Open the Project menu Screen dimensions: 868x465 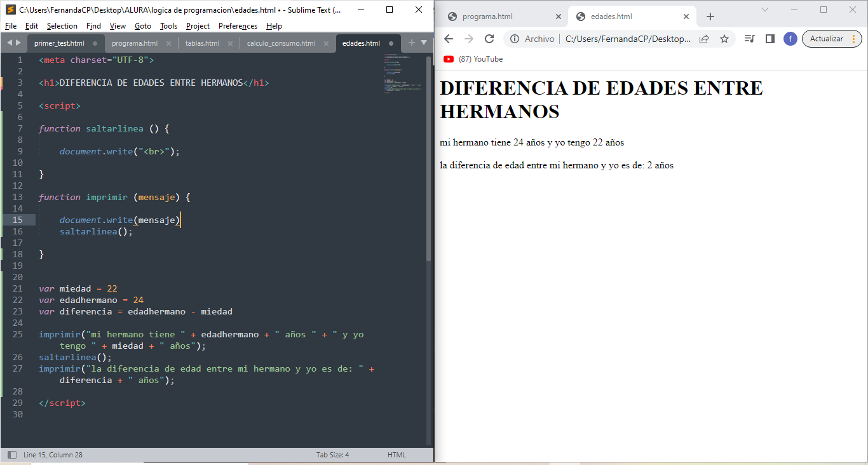198,26
